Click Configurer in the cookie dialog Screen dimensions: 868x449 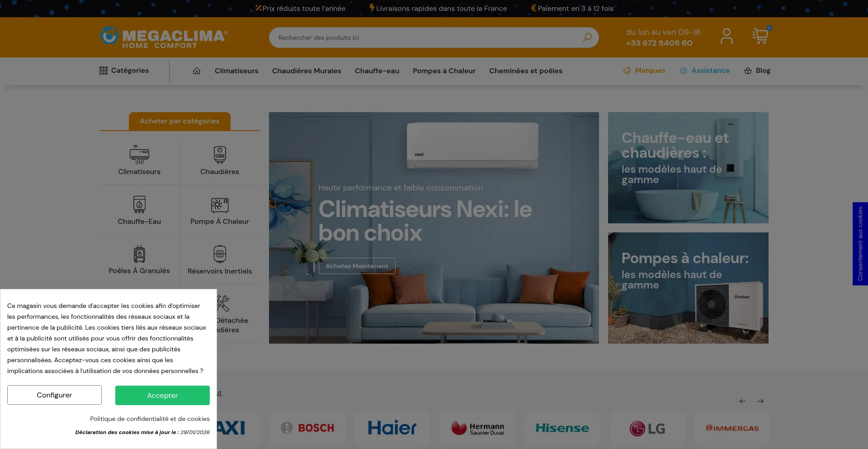(54, 395)
